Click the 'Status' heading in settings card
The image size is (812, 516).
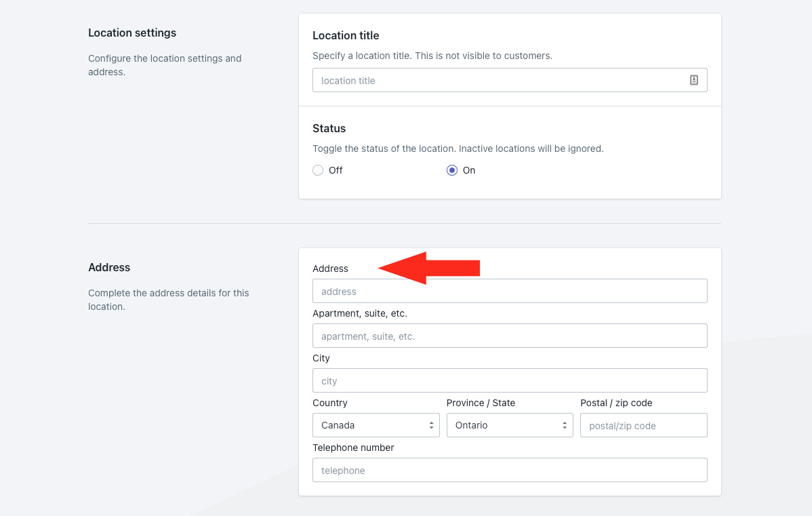[329, 128]
